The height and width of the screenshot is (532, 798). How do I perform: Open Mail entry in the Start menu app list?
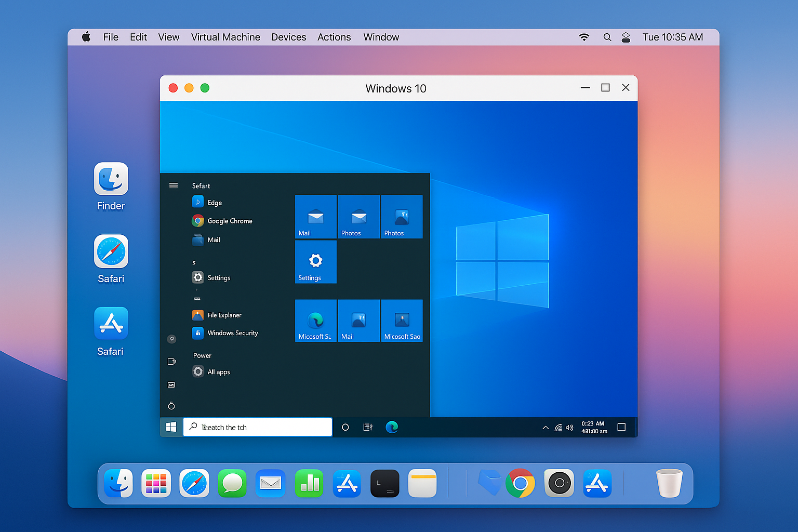(206, 240)
